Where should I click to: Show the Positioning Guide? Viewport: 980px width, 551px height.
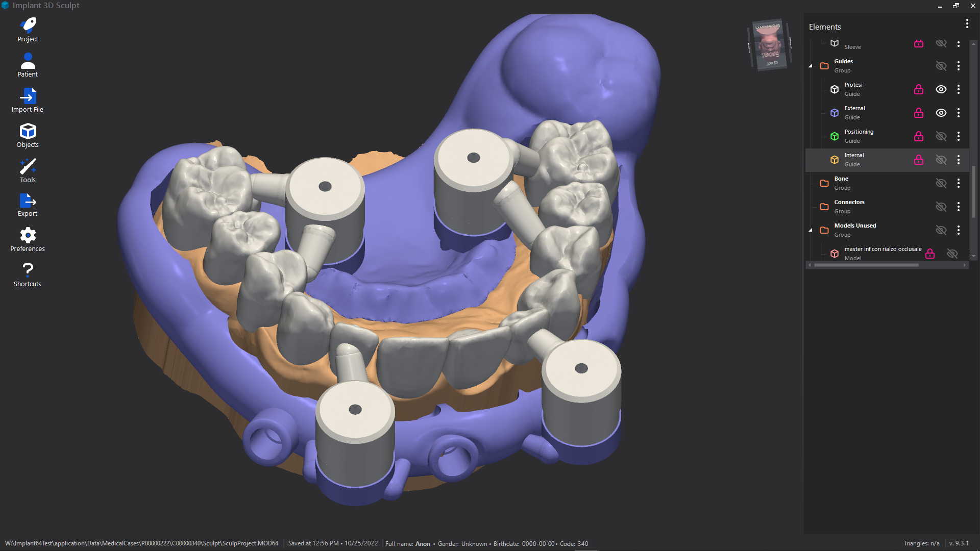point(941,136)
